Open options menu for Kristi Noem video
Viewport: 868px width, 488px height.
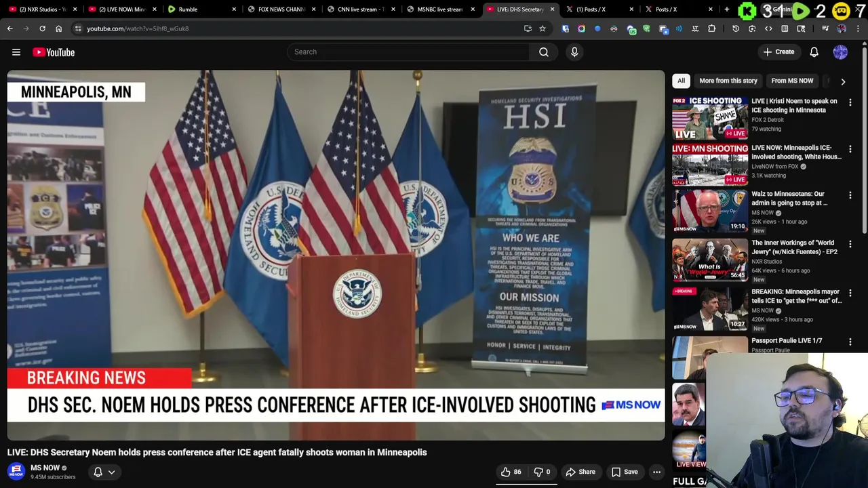pyautogui.click(x=850, y=102)
